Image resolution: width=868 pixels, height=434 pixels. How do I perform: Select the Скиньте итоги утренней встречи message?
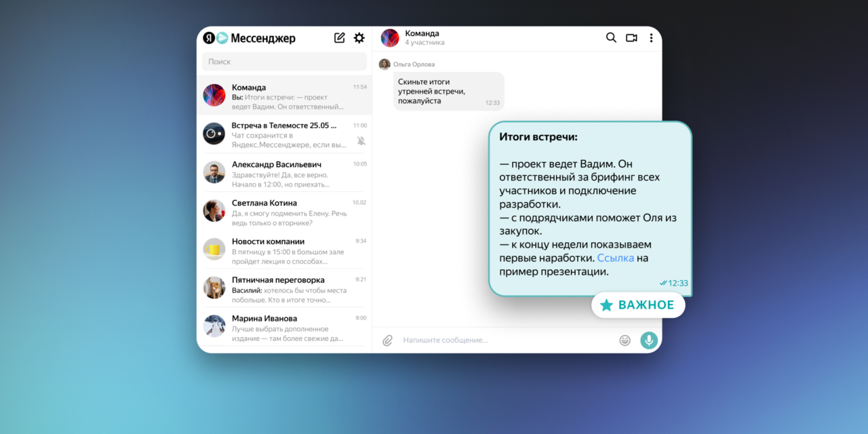(448, 92)
